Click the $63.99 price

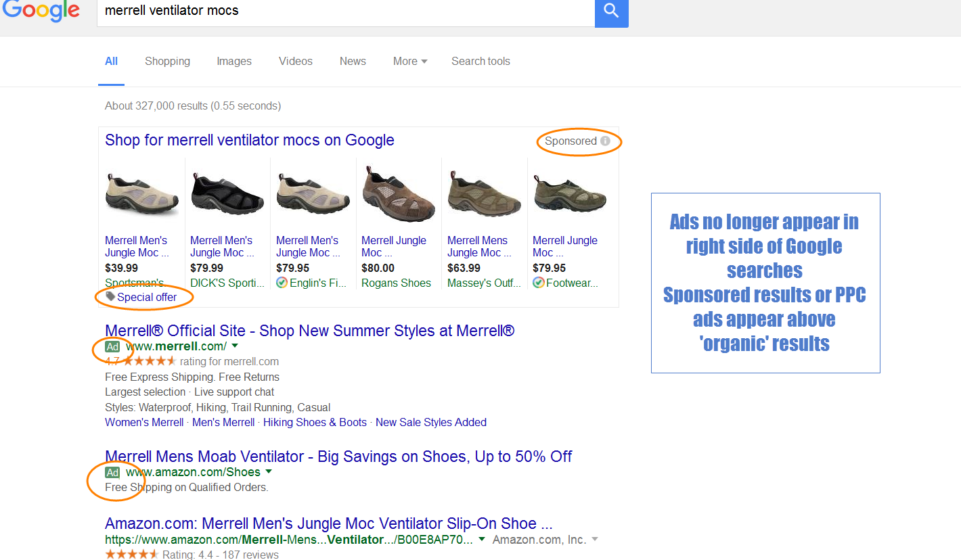[x=464, y=268]
